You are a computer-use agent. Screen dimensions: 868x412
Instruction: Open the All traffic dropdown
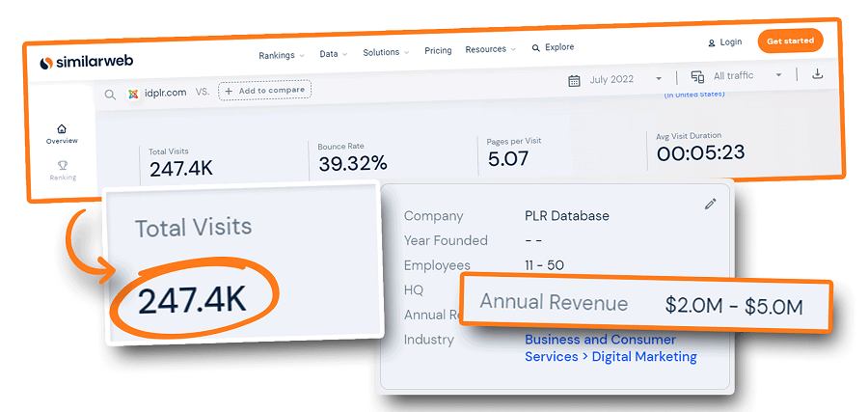(x=747, y=76)
